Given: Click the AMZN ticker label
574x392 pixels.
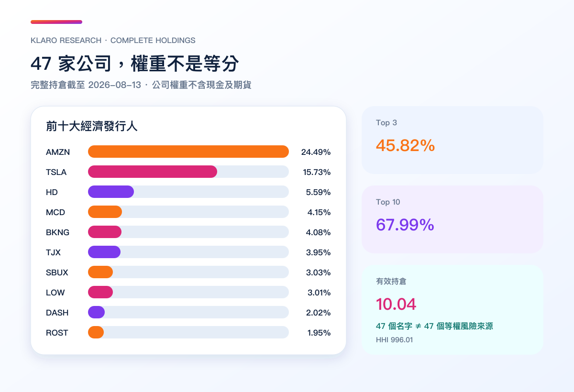Looking at the screenshot, I should point(58,152).
